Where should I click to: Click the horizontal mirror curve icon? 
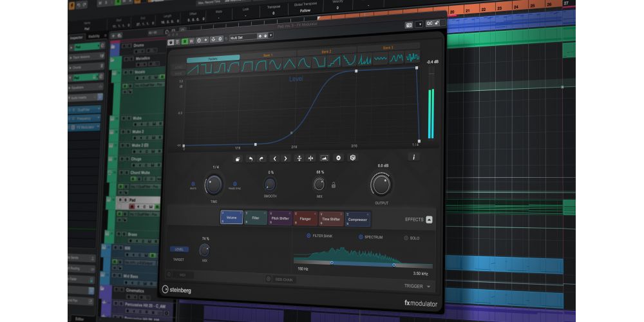(310, 158)
